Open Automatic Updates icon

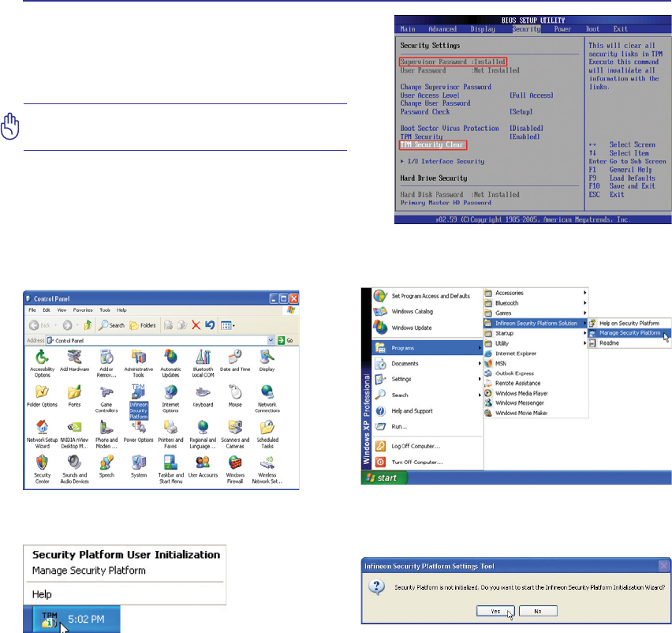click(x=170, y=363)
